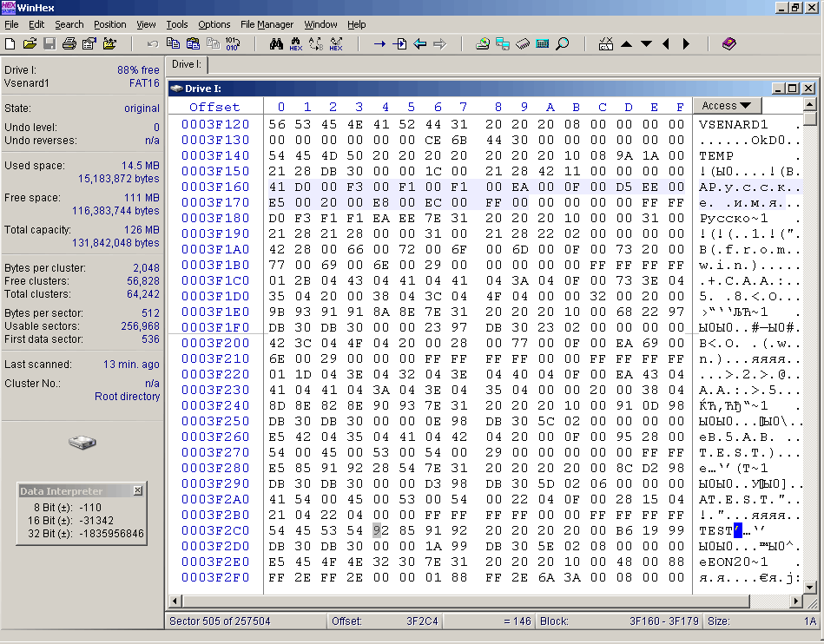Open the Open Disk toolbar icon
Viewport: 824px width, 644px height.
(x=483, y=43)
